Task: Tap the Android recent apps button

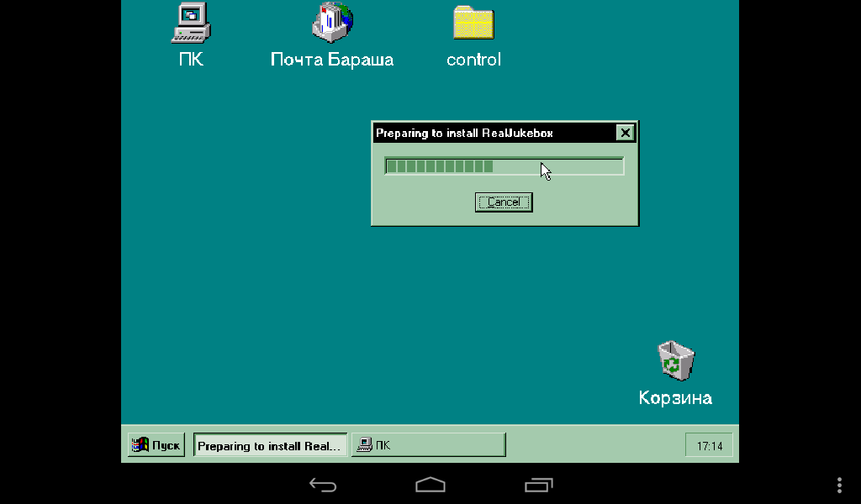Action: point(539,485)
